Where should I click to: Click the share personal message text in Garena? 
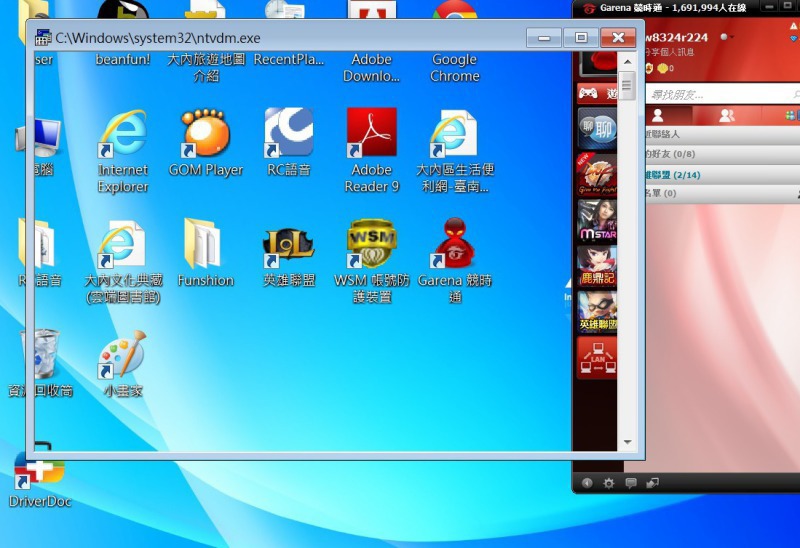pyautogui.click(x=669, y=52)
